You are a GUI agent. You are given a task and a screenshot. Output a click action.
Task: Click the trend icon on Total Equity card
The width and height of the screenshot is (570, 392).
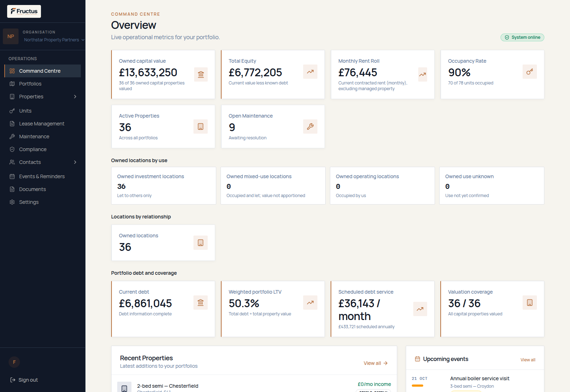(310, 72)
